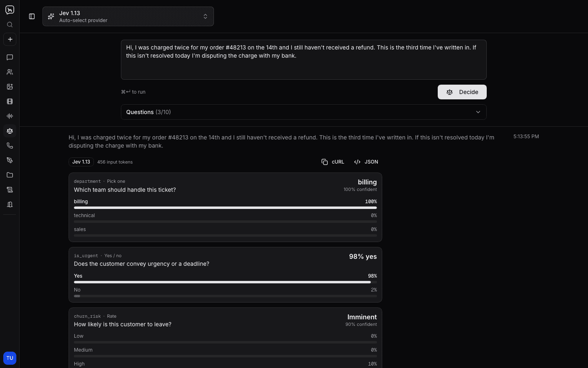The height and width of the screenshot is (368, 588).
Task: Click 'Which team should handle this ticket?'
Action: (125, 190)
